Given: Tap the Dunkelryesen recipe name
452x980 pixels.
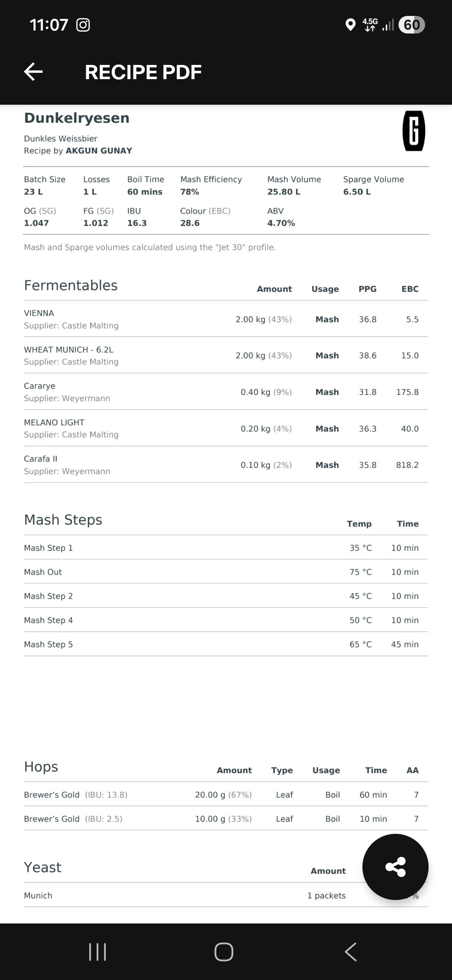Looking at the screenshot, I should point(77,118).
